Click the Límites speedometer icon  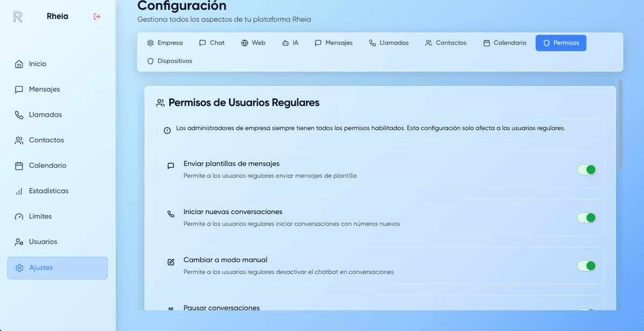[19, 216]
